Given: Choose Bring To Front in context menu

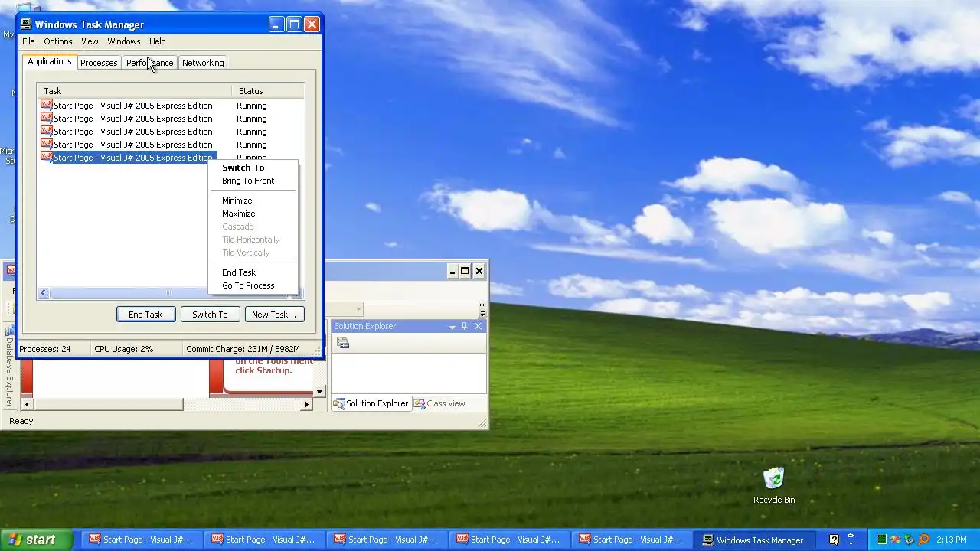Looking at the screenshot, I should point(253,181).
